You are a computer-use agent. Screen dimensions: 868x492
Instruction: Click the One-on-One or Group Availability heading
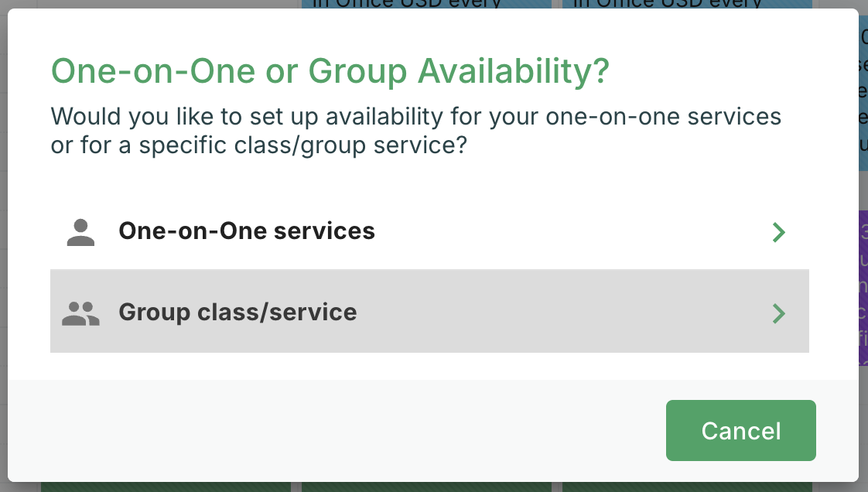pos(330,72)
